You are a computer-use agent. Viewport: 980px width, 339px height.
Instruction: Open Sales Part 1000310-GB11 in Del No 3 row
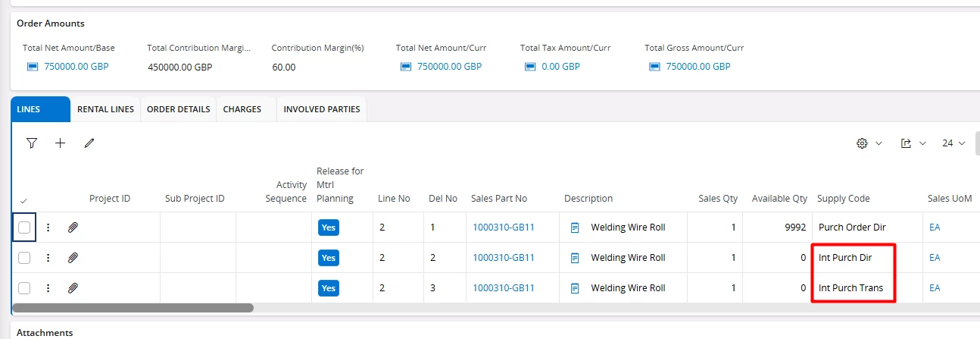pyautogui.click(x=504, y=288)
